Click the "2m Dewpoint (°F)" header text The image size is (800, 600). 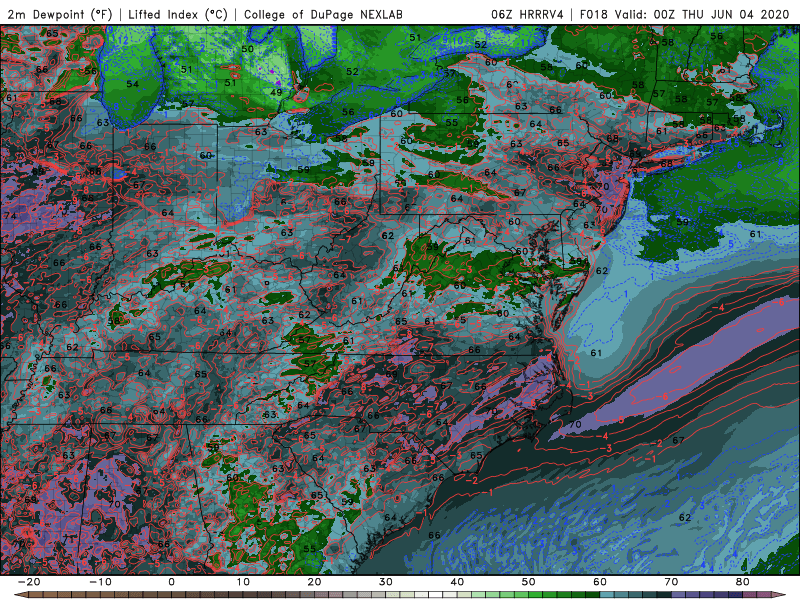(60, 14)
